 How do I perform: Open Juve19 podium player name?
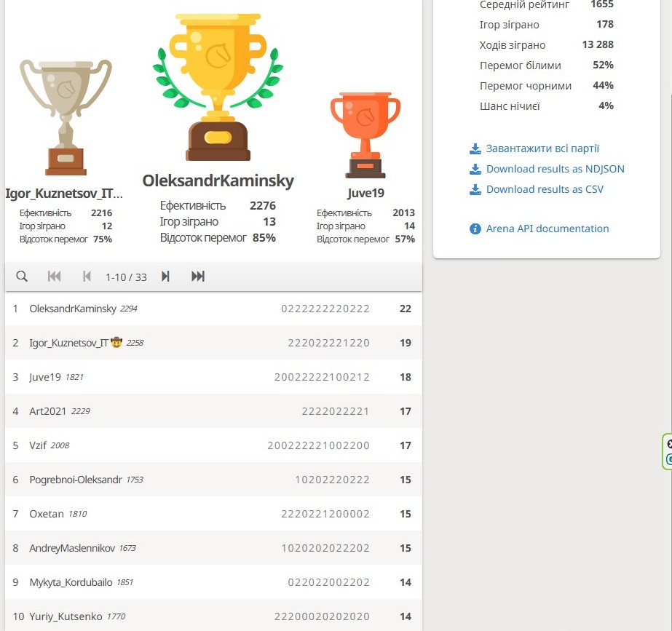[x=365, y=193]
